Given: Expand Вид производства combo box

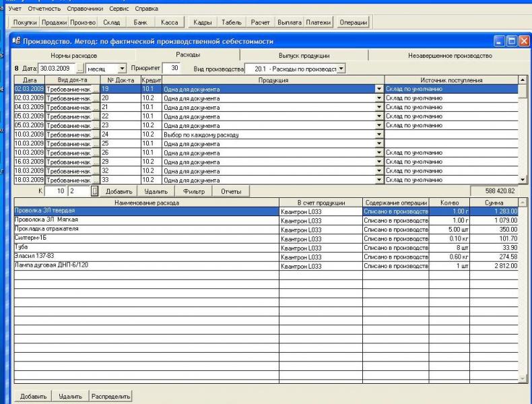Looking at the screenshot, I should [x=341, y=69].
